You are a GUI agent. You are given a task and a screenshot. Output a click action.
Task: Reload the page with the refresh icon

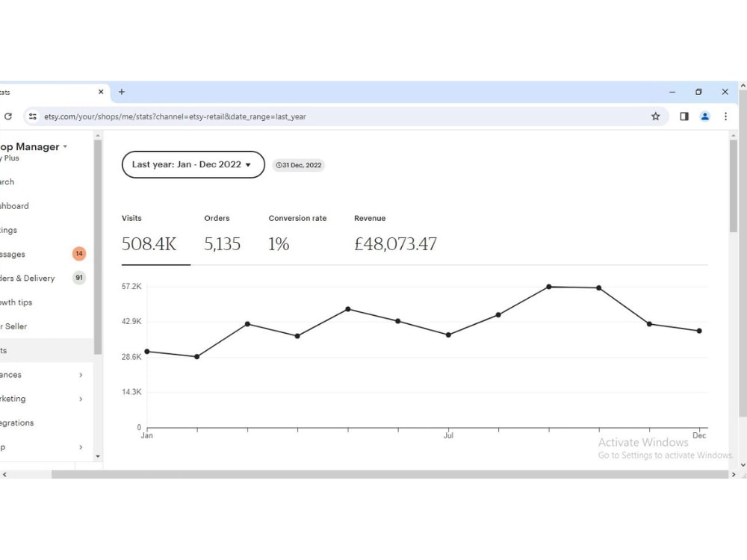click(8, 116)
